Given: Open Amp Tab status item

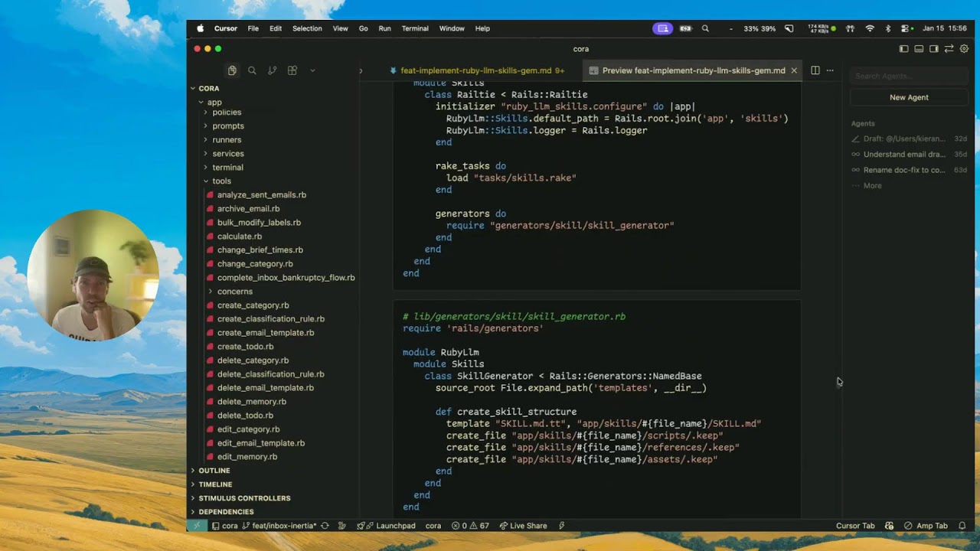Looking at the screenshot, I should point(926,526).
